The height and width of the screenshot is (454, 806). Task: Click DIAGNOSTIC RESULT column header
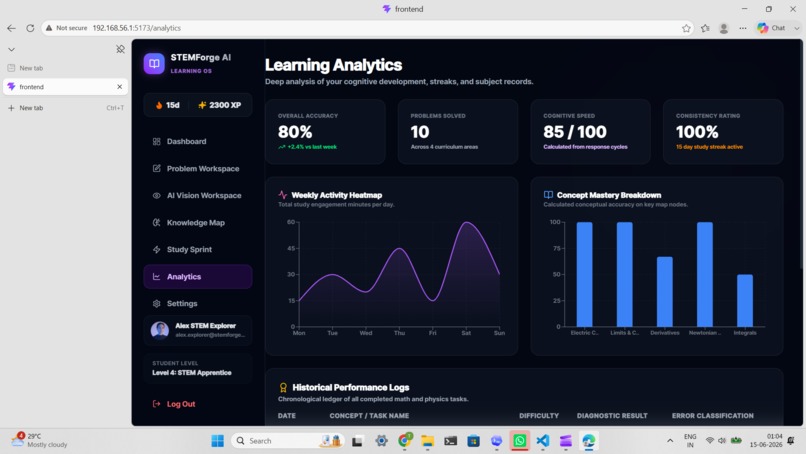pos(612,415)
